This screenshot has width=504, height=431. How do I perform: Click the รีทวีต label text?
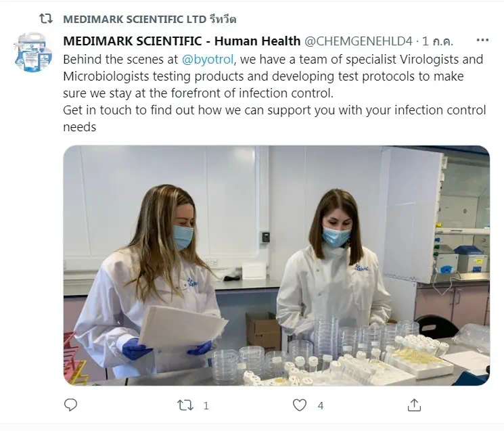pyautogui.click(x=223, y=20)
